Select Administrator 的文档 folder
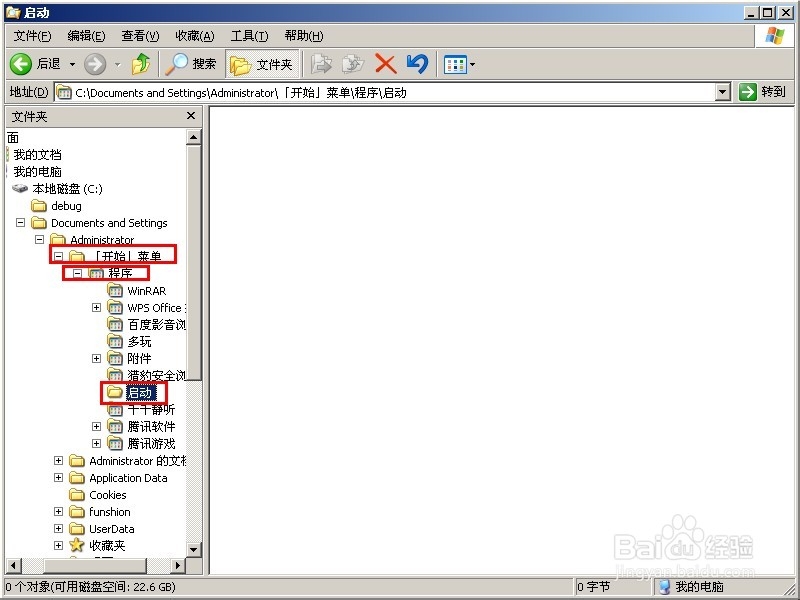 (x=138, y=461)
